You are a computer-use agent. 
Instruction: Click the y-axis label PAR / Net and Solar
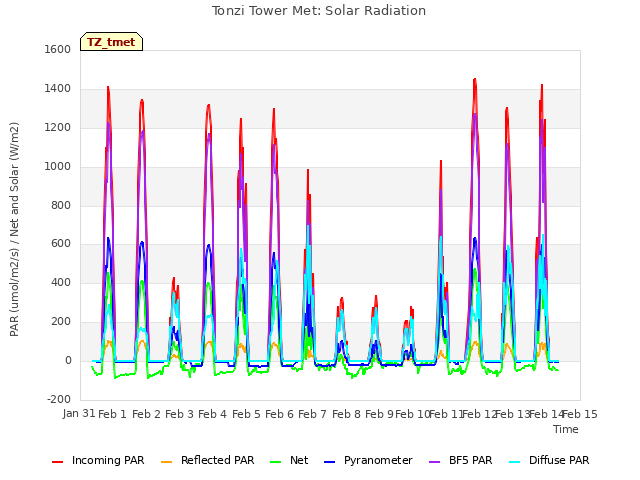tap(14, 229)
